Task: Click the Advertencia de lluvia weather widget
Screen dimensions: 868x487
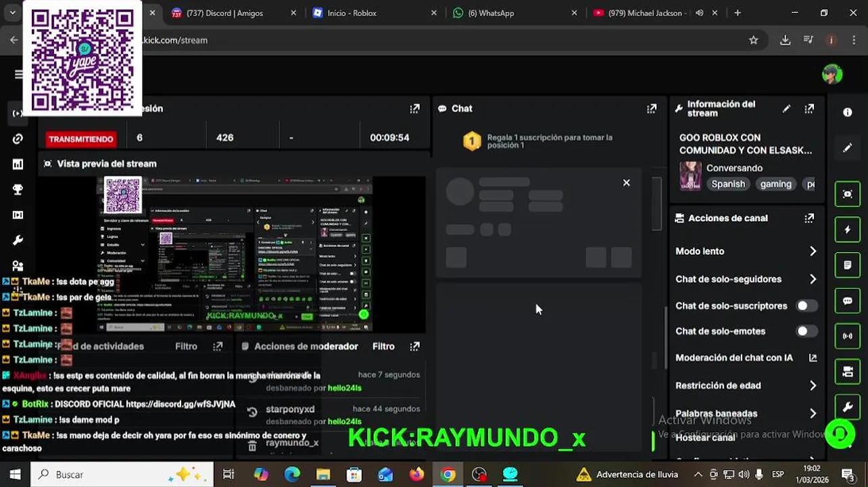Action: [627, 475]
